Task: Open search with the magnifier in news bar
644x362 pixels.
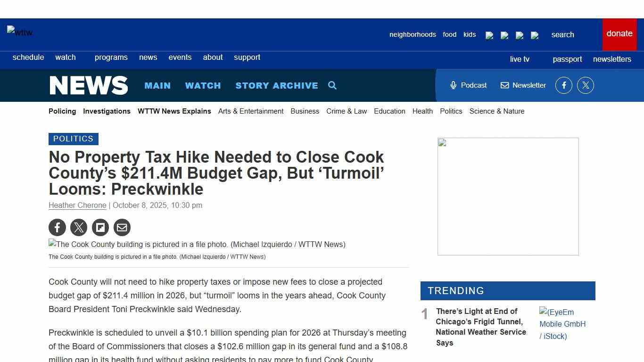Action: (332, 85)
